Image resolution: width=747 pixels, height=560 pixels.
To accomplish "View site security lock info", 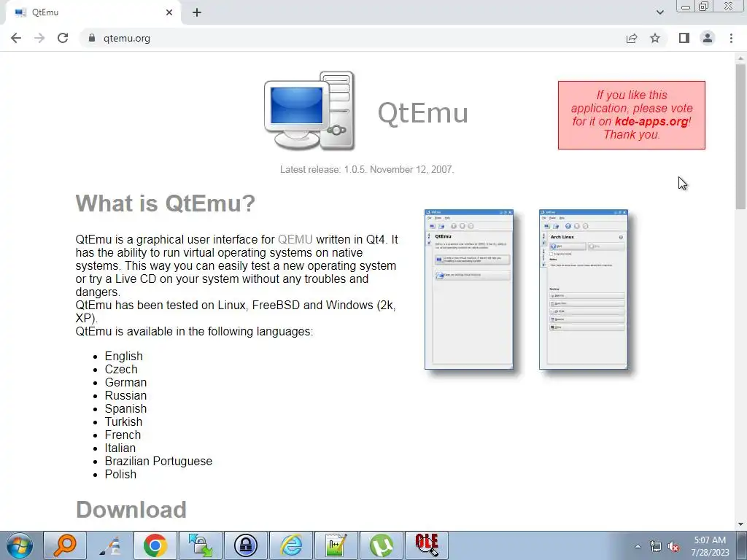I will (91, 38).
